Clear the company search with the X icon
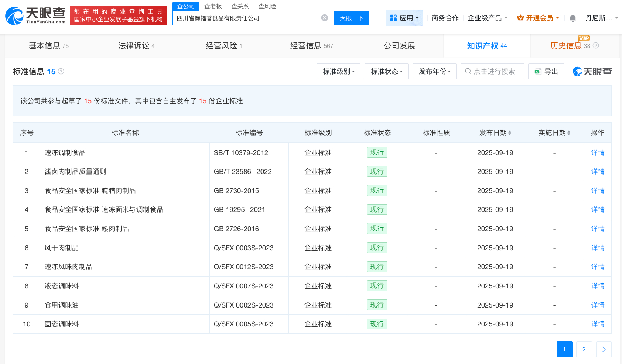 324,17
